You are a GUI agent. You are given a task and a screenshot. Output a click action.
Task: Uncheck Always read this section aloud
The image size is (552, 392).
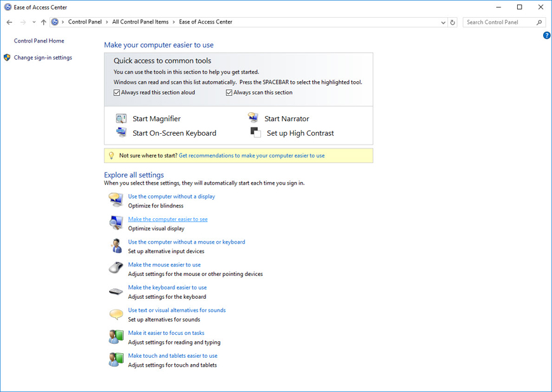[117, 93]
